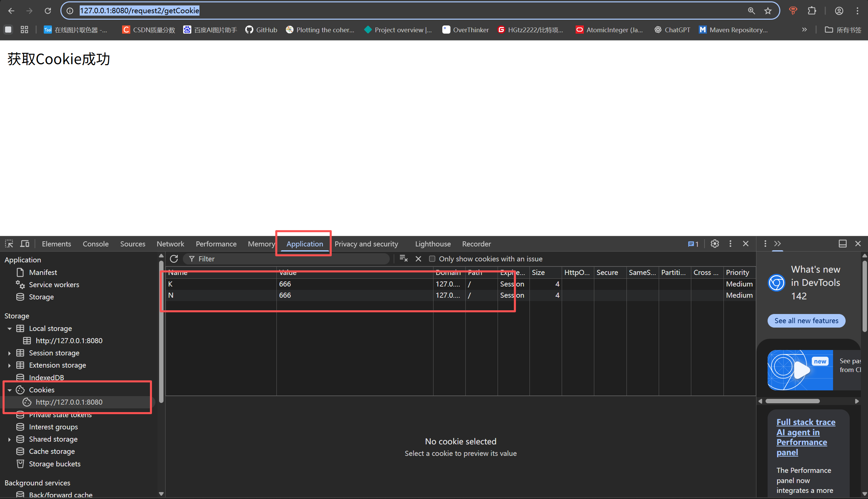The image size is (868, 499).
Task: Open the Console tab
Action: point(96,244)
